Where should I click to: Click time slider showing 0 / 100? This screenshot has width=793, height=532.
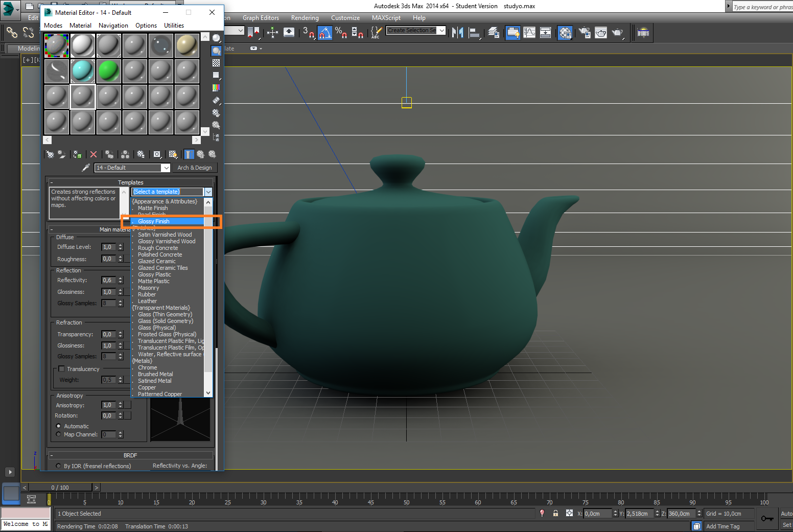[60, 488]
